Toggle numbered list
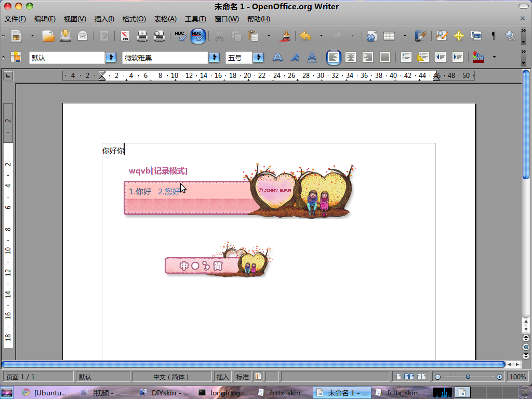Image resolution: width=532 pixels, height=399 pixels. (x=406, y=57)
